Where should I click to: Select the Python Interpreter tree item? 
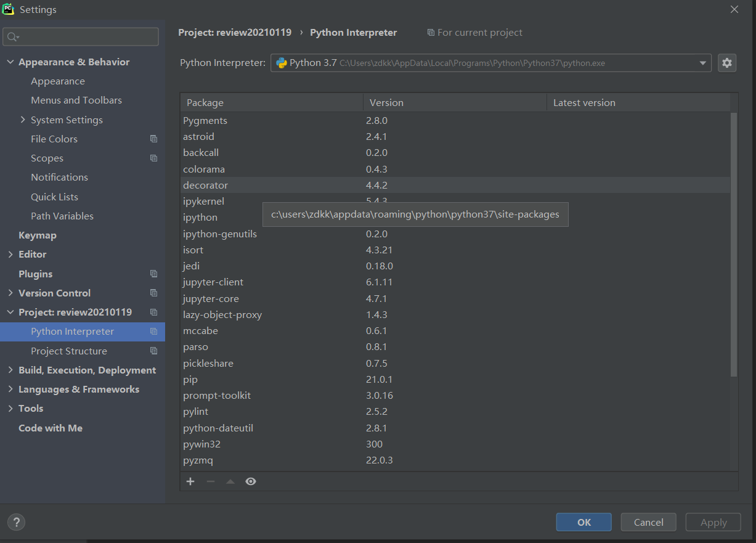83,332
